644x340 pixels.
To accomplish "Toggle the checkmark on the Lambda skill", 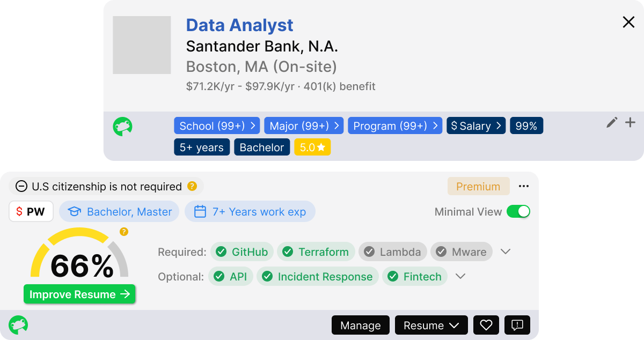I will (369, 252).
